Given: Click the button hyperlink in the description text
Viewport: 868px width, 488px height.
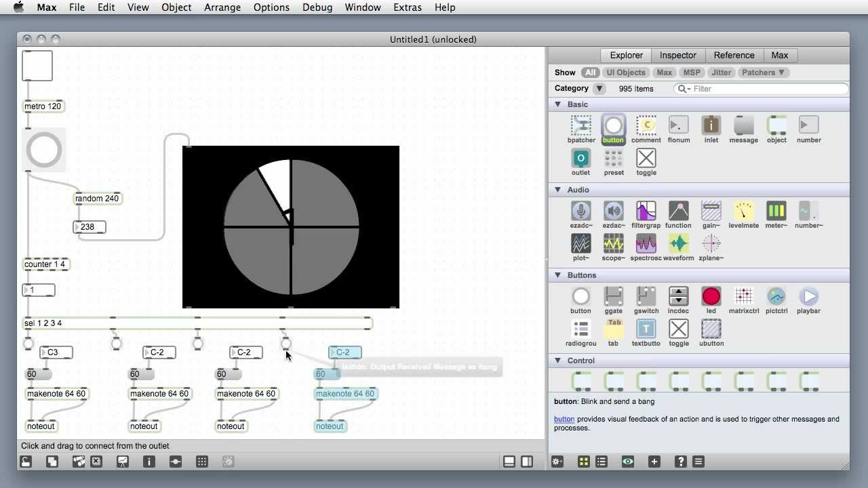Looking at the screenshot, I should coord(564,419).
